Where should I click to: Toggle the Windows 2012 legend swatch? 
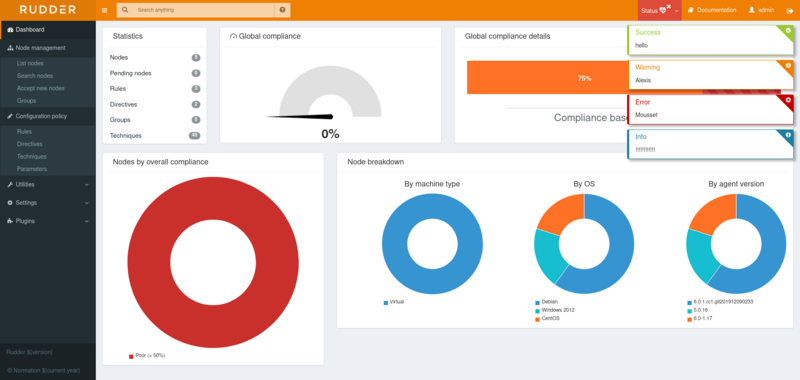537,311
